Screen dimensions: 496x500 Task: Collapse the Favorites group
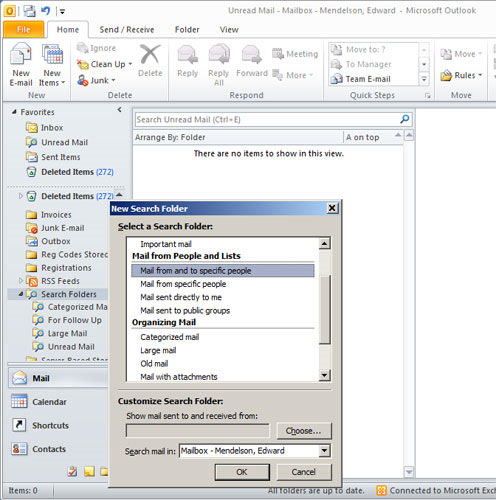(14, 112)
